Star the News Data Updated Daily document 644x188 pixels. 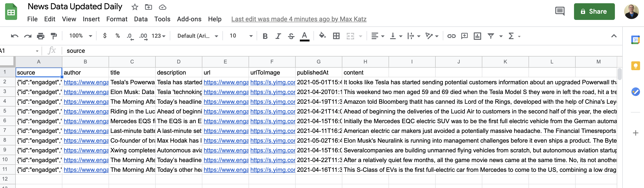coord(135,7)
